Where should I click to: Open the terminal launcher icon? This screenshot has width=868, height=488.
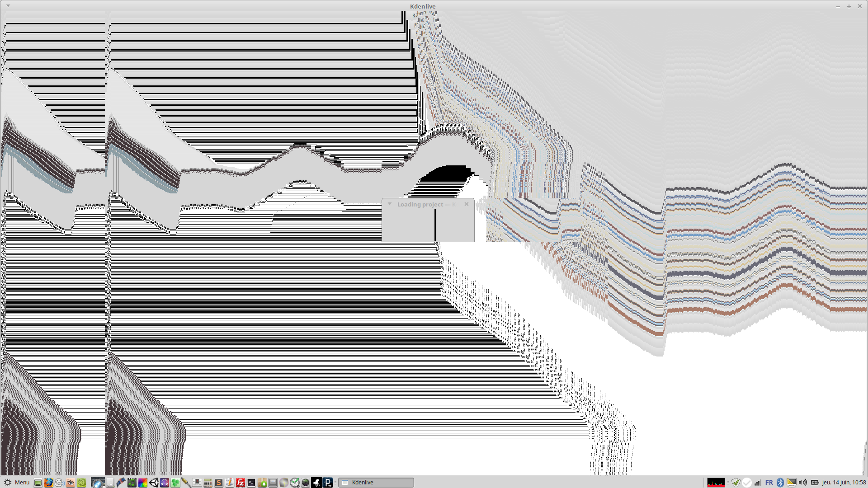(251, 483)
